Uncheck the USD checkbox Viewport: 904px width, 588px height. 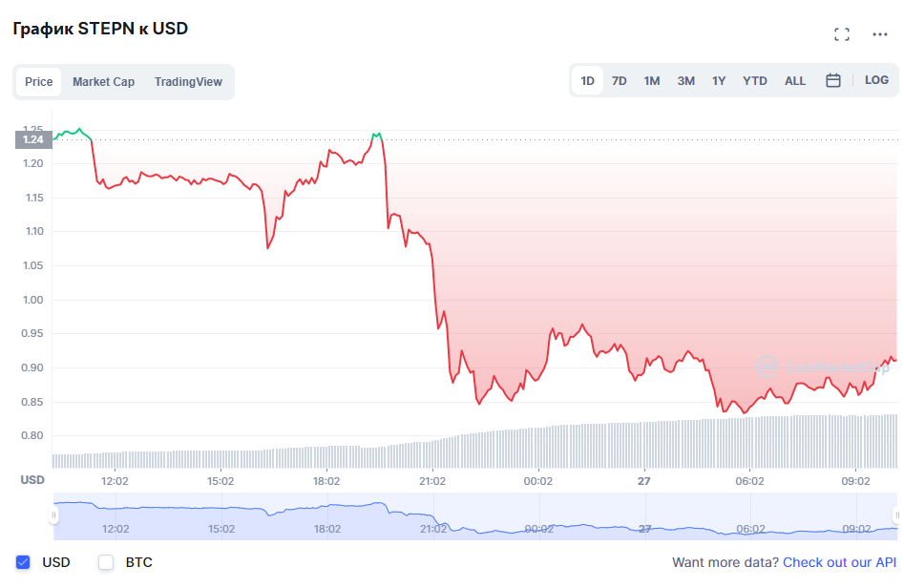click(24, 562)
